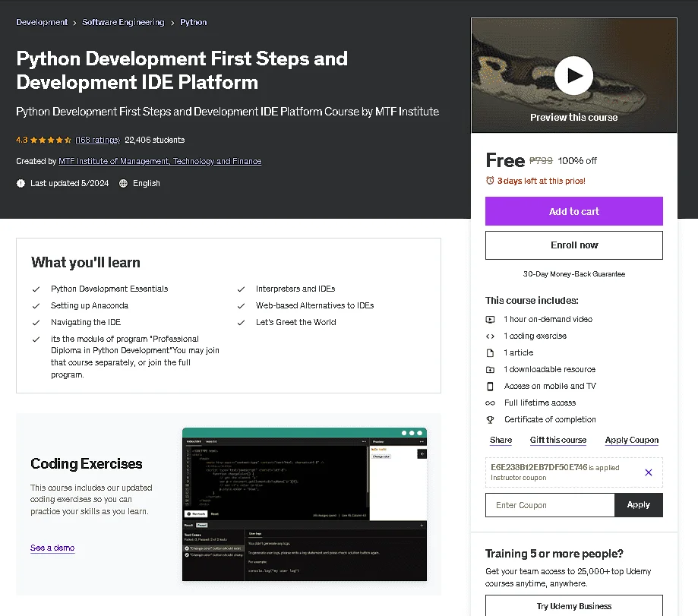This screenshot has height=616, width=698.
Task: Open the Software Engineering breadcrumb link
Action: 123,22
